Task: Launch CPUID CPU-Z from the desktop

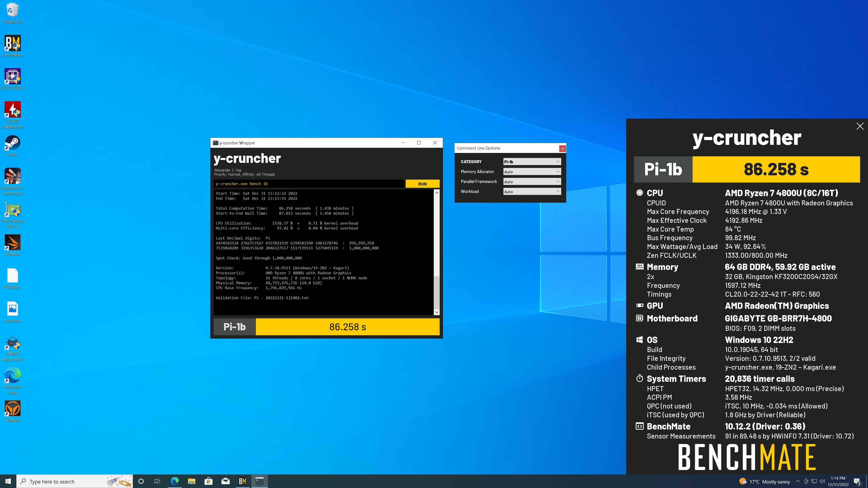Action: [x=12, y=80]
